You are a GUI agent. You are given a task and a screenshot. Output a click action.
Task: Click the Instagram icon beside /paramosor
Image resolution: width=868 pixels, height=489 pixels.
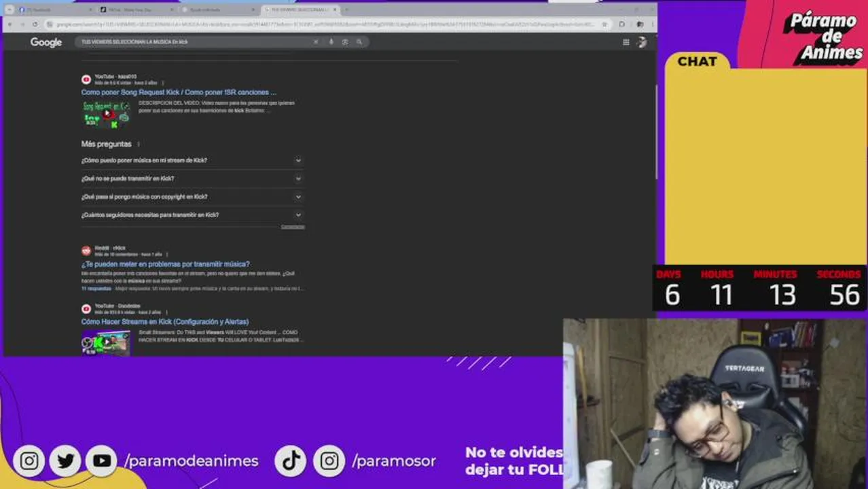329,461
